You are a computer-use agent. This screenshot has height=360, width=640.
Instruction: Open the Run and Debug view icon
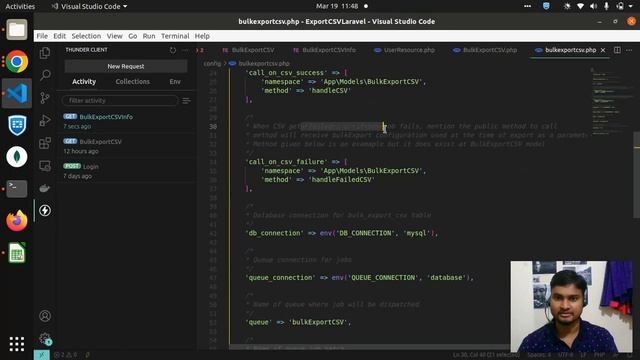45,120
